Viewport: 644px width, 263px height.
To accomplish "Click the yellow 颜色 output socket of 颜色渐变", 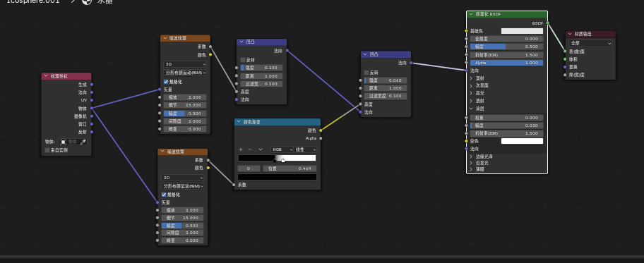I will click(x=321, y=130).
